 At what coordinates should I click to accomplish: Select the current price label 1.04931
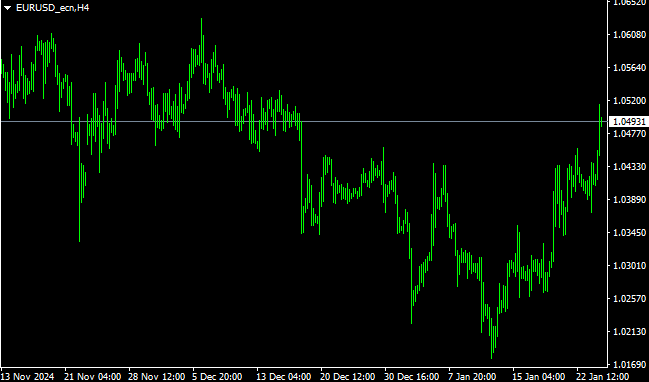pyautogui.click(x=629, y=122)
